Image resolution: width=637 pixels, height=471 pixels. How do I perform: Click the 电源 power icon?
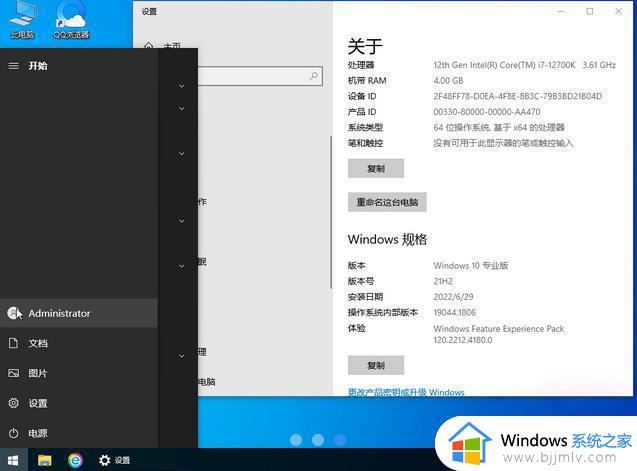14,433
